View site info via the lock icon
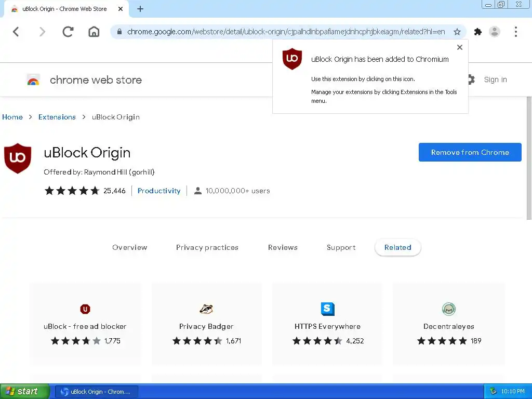This screenshot has height=399, width=532. click(119, 32)
